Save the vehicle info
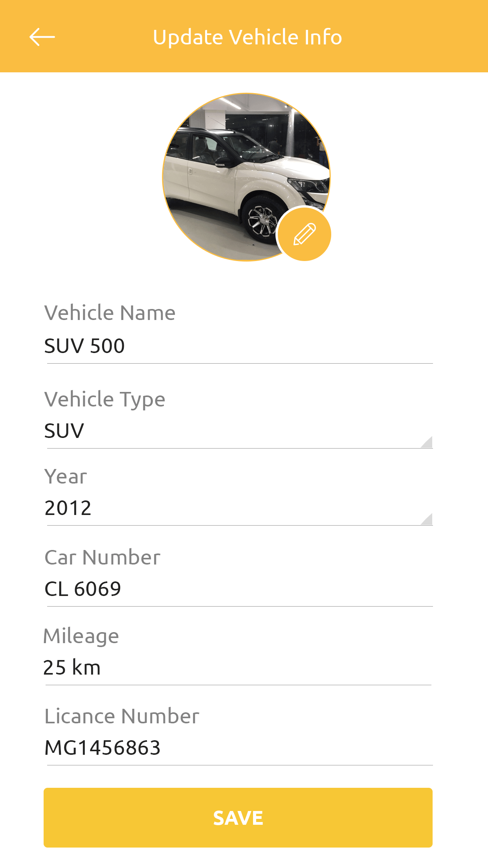488x868 pixels. tap(238, 818)
